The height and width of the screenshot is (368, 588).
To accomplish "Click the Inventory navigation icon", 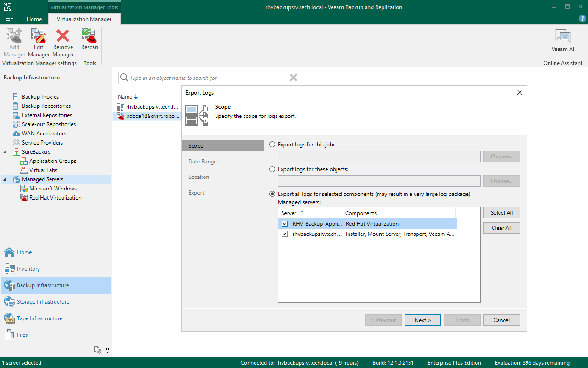I will [x=9, y=269].
